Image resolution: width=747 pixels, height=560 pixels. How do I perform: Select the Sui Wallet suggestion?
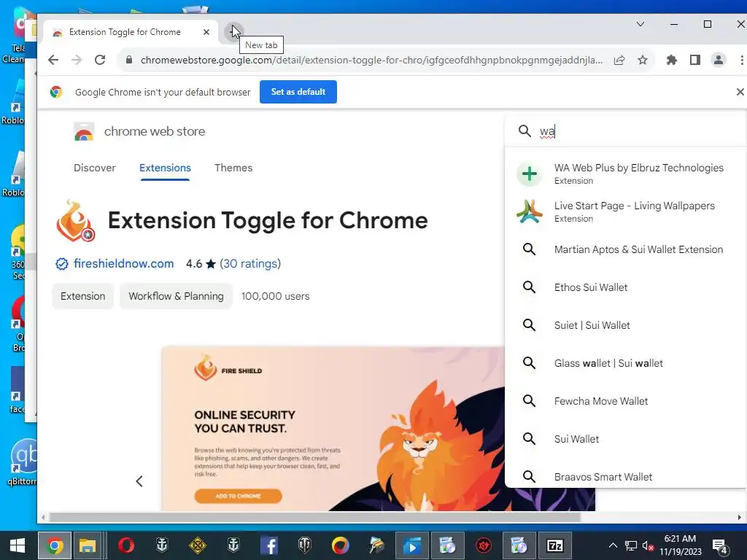[x=626, y=439]
